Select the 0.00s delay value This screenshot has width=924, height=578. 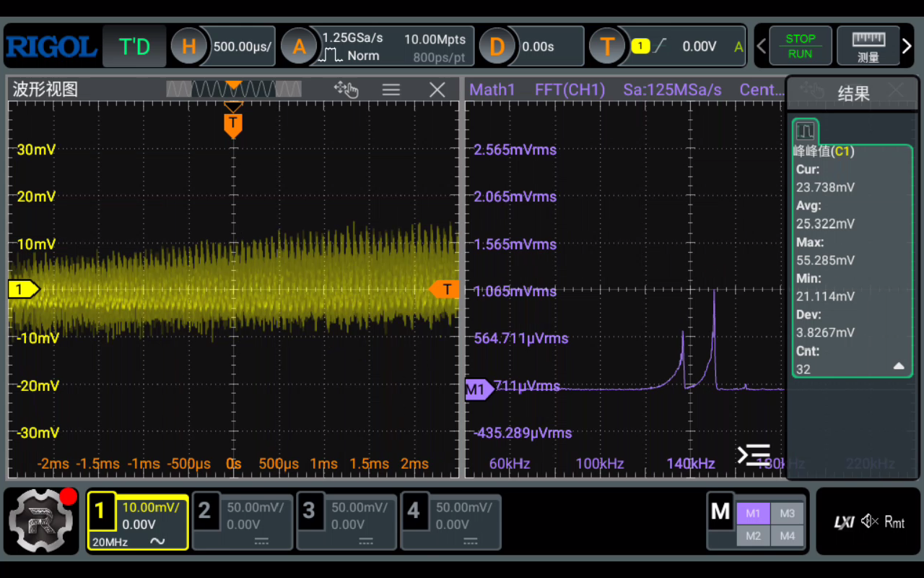tap(538, 47)
